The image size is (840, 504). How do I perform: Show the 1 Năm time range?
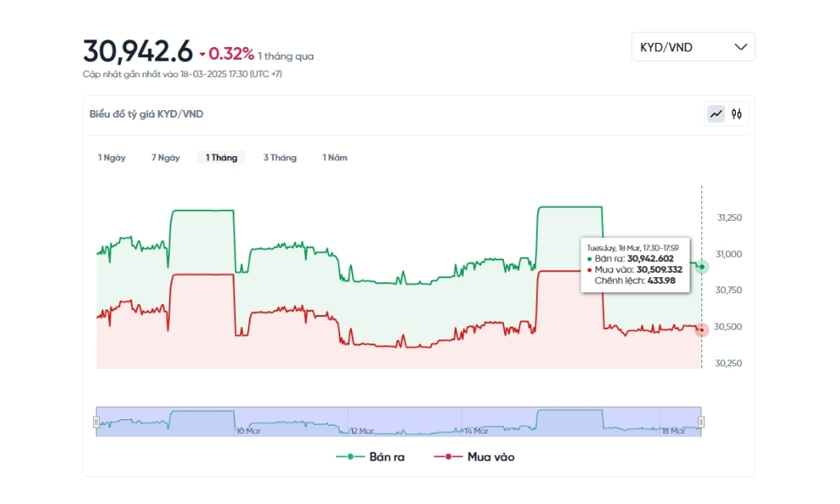coord(334,158)
